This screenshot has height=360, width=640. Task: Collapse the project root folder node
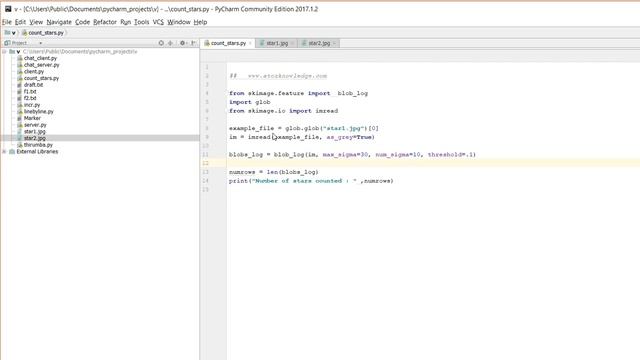4,52
